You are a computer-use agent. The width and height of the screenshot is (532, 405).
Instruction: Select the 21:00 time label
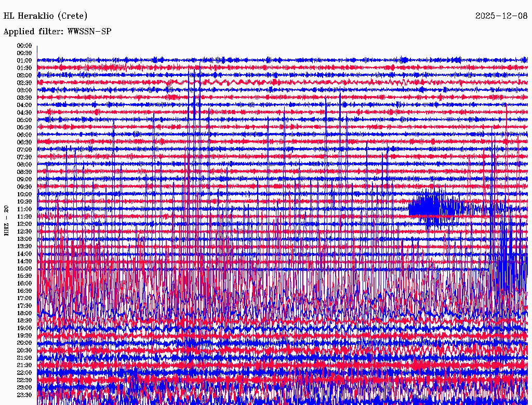coord(24,358)
